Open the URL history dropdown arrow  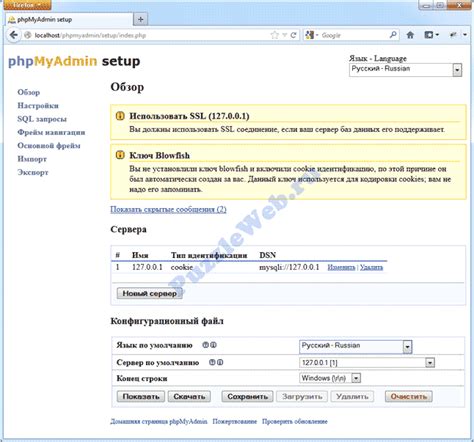click(284, 35)
